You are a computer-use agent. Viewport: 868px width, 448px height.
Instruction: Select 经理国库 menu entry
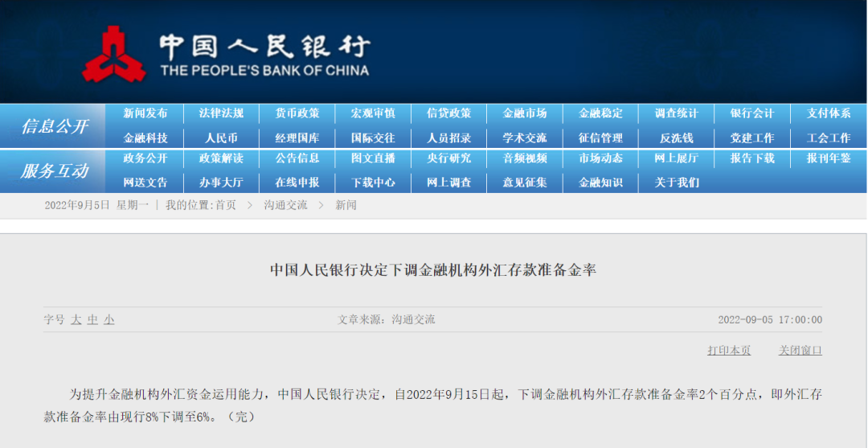(297, 138)
